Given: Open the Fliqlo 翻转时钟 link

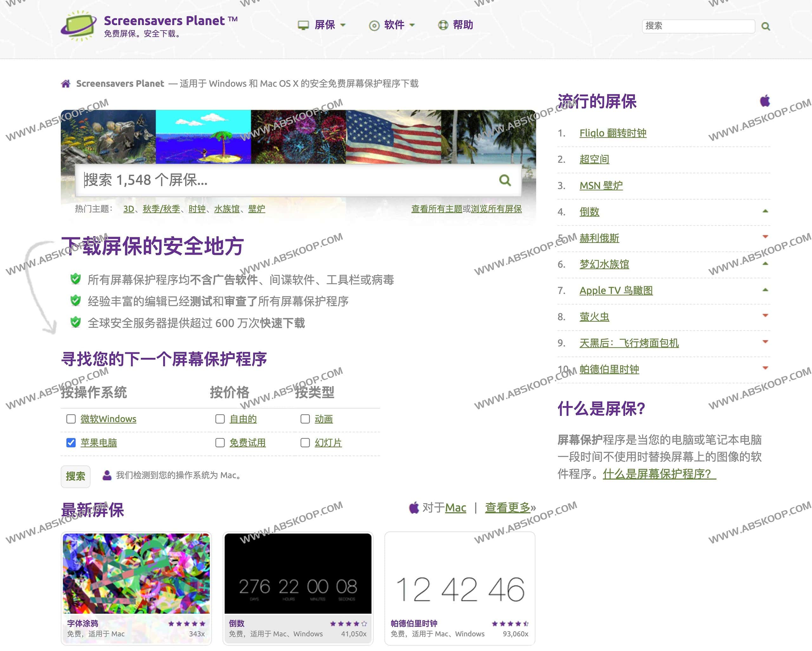Looking at the screenshot, I should pyautogui.click(x=613, y=133).
